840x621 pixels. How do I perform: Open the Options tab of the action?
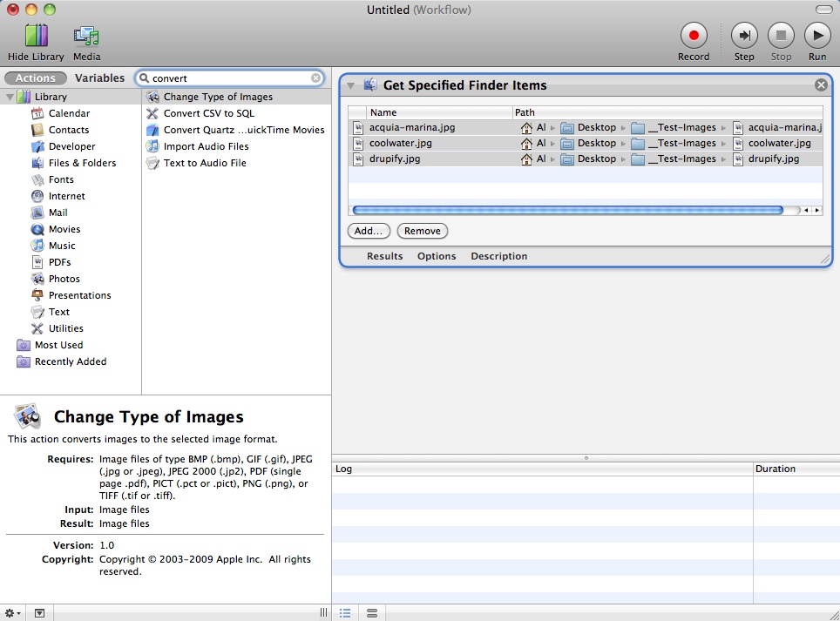point(437,256)
